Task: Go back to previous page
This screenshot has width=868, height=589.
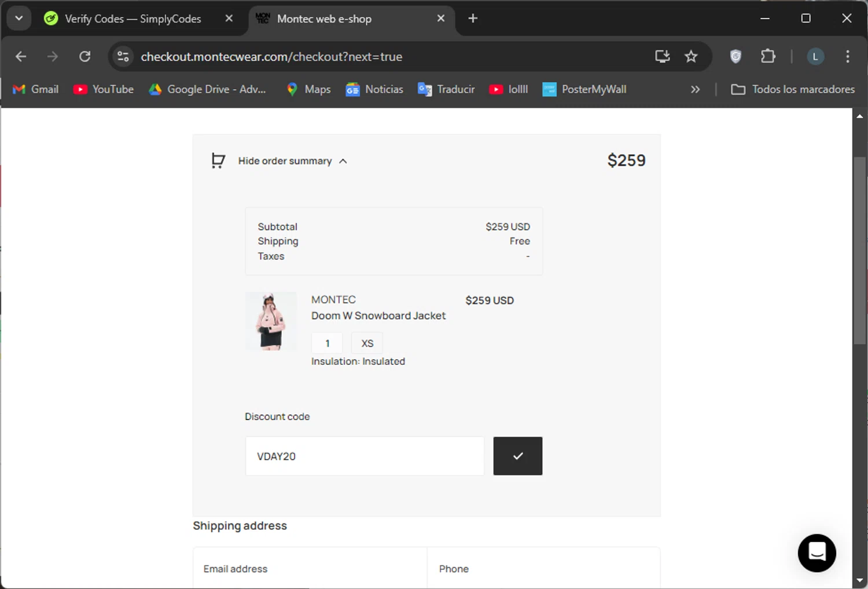Action: point(21,57)
